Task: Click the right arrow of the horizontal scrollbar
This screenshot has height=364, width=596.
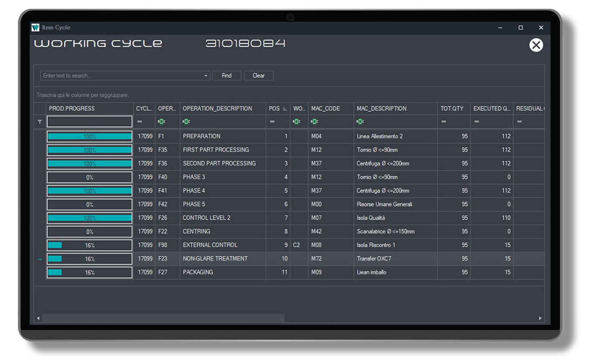Action: pos(540,318)
